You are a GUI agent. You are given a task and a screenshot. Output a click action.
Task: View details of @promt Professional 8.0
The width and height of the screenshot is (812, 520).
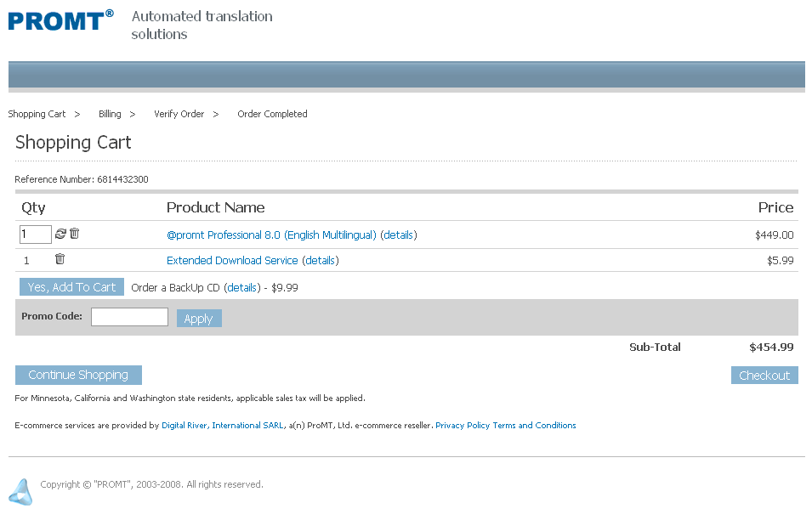pyautogui.click(x=398, y=235)
